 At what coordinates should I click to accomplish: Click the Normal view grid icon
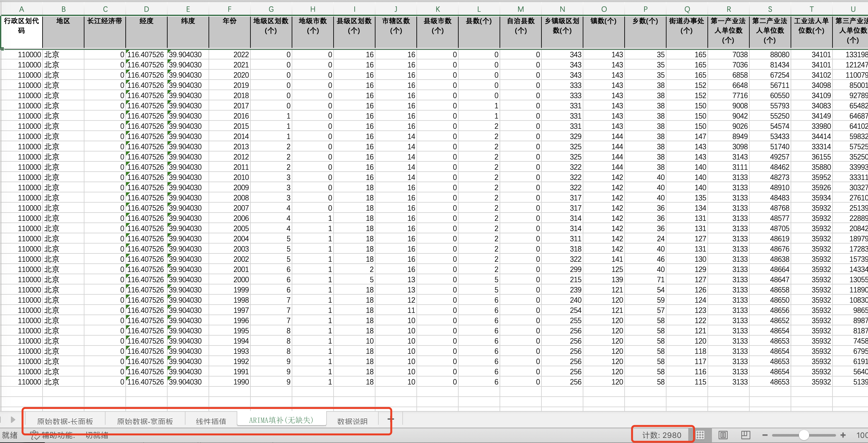pyautogui.click(x=700, y=435)
